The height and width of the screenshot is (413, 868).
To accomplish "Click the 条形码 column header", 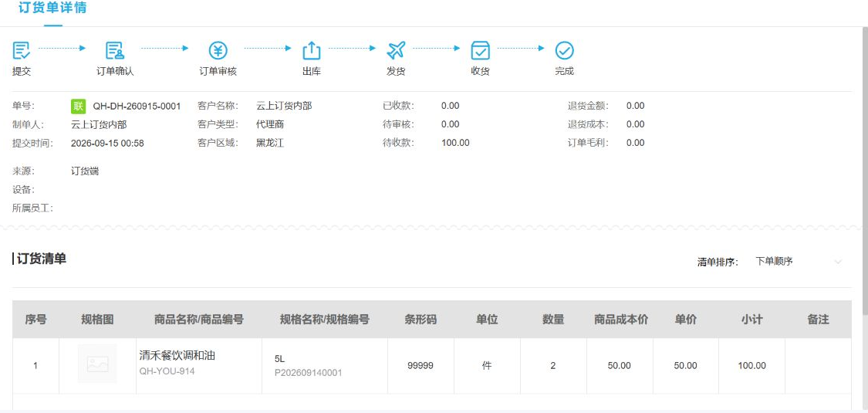I will (x=420, y=320).
